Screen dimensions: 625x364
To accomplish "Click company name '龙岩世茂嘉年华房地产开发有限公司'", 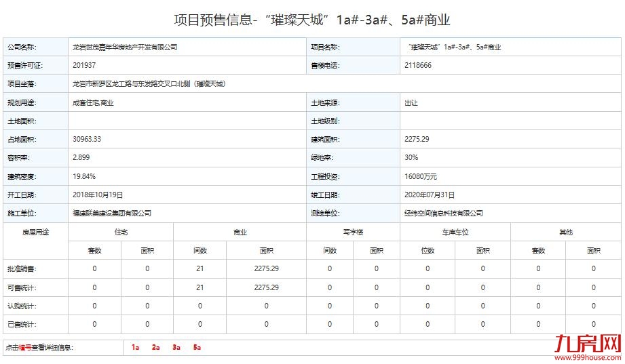I will click(x=125, y=47).
